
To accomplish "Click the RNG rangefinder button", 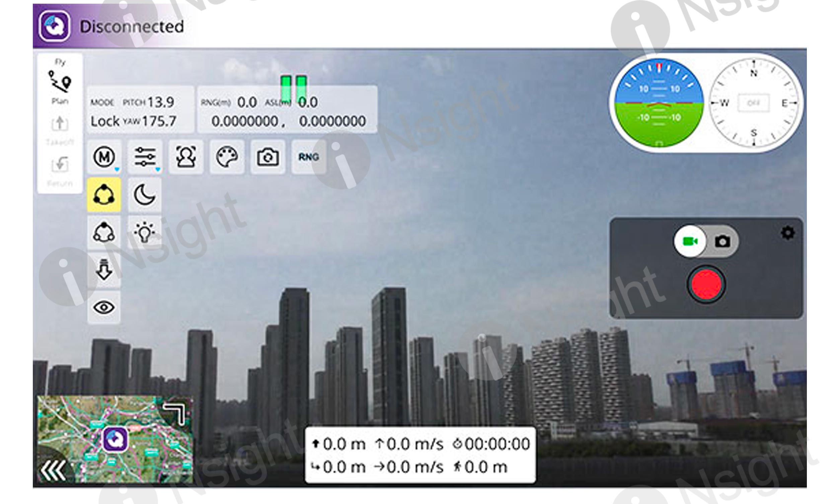I will (308, 157).
